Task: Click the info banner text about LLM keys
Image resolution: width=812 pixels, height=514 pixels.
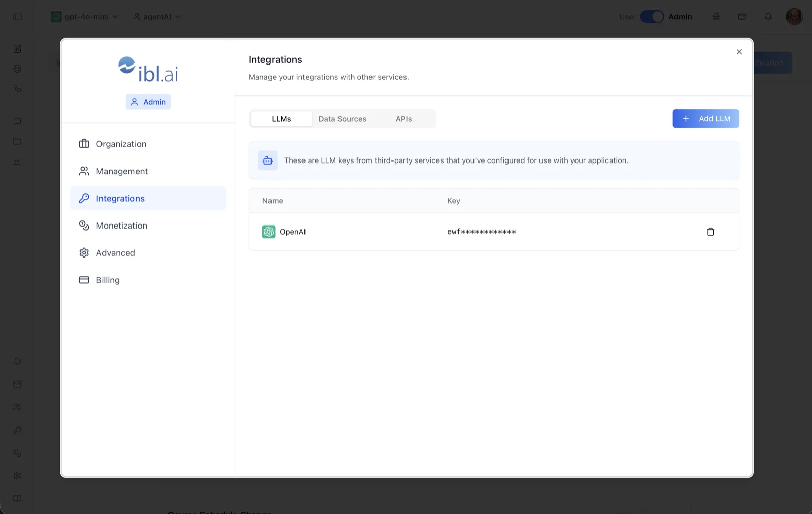Action: point(456,160)
